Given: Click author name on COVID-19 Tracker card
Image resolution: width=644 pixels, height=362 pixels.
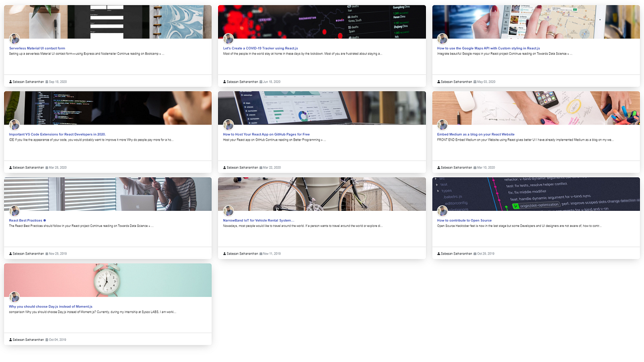Looking at the screenshot, I should point(242,82).
